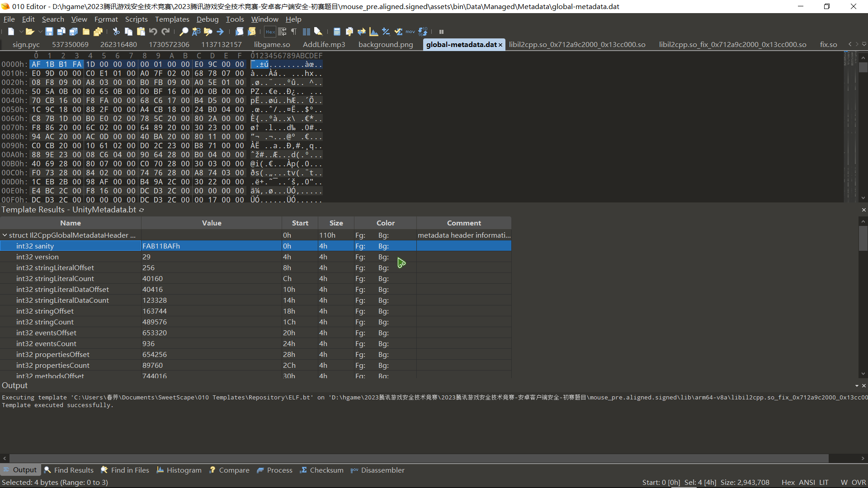
Task: Open Find with magnifying glass icon
Action: [184, 32]
